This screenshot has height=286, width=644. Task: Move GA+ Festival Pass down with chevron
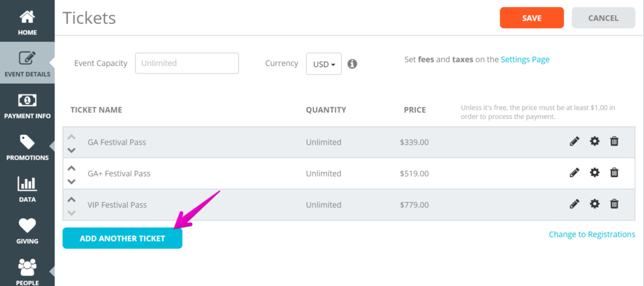[x=72, y=181]
